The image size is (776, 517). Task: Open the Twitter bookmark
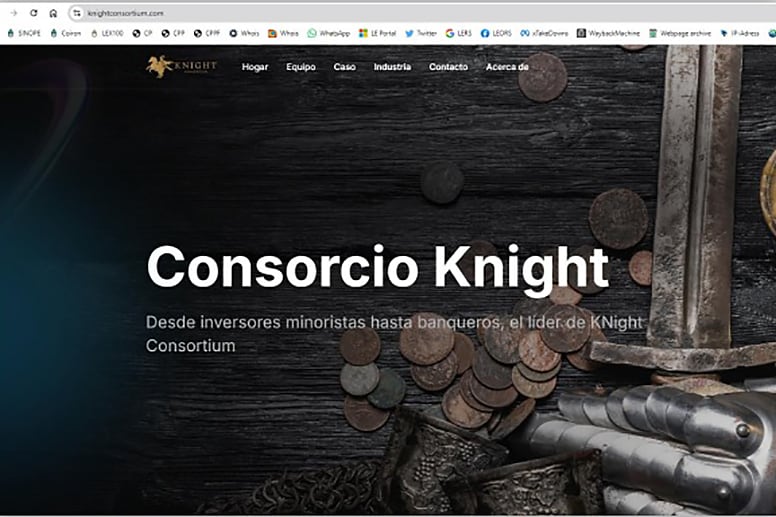421,33
